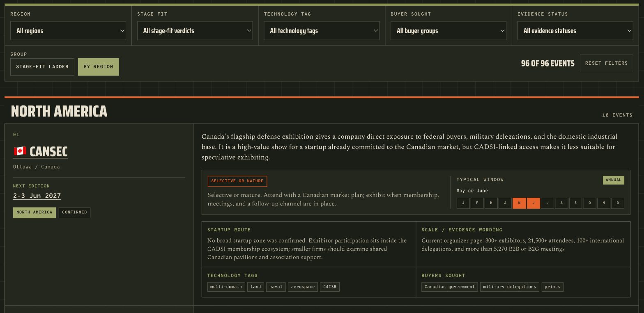This screenshot has height=313, width=644.
Task: Select the D (December) month box
Action: (618, 203)
